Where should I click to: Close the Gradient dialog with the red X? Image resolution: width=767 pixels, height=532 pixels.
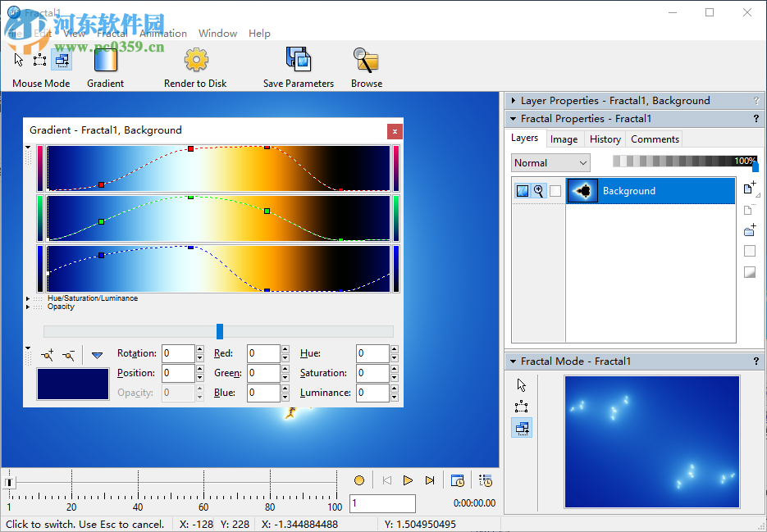[x=395, y=130]
